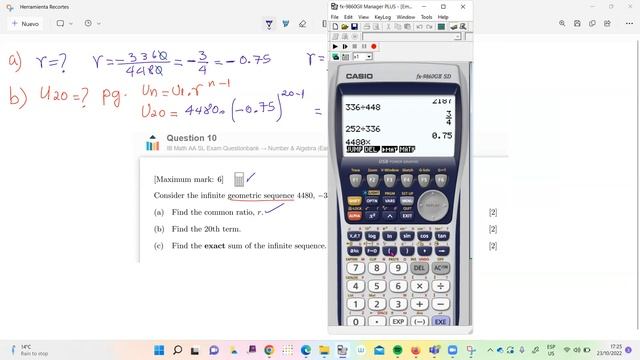Click the calculator OPTN key
Image resolution: width=640 pixels, height=360 pixels.
[x=372, y=201]
